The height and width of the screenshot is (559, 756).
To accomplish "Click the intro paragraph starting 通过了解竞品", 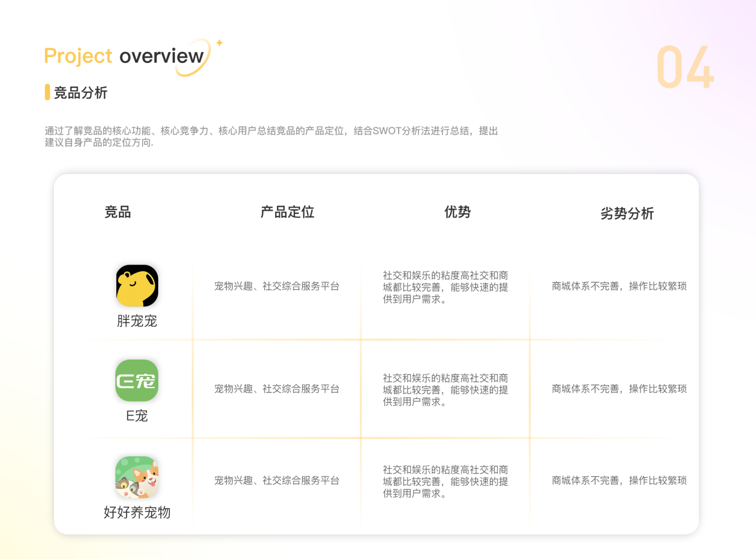I will (272, 136).
